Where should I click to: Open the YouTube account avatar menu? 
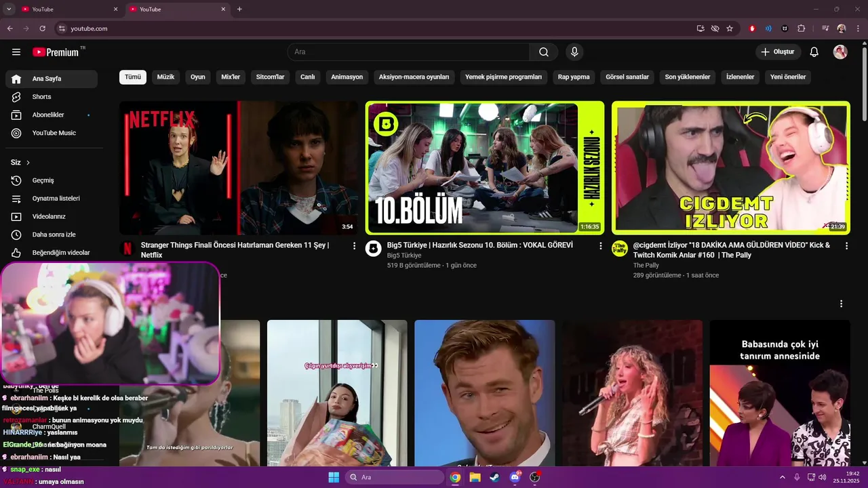pos(840,52)
